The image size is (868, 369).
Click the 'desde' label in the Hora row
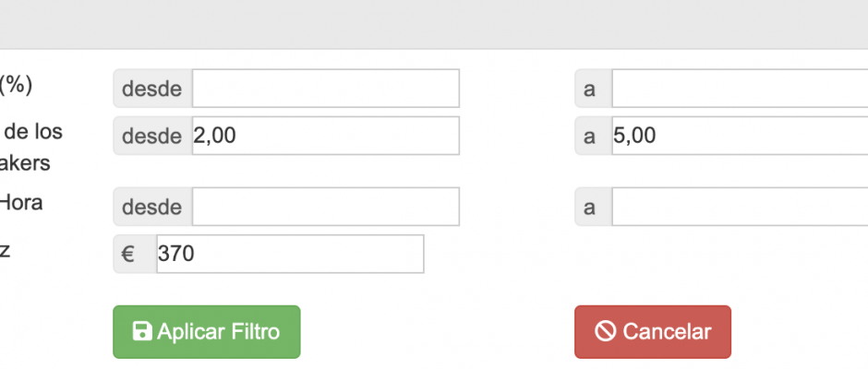click(152, 207)
